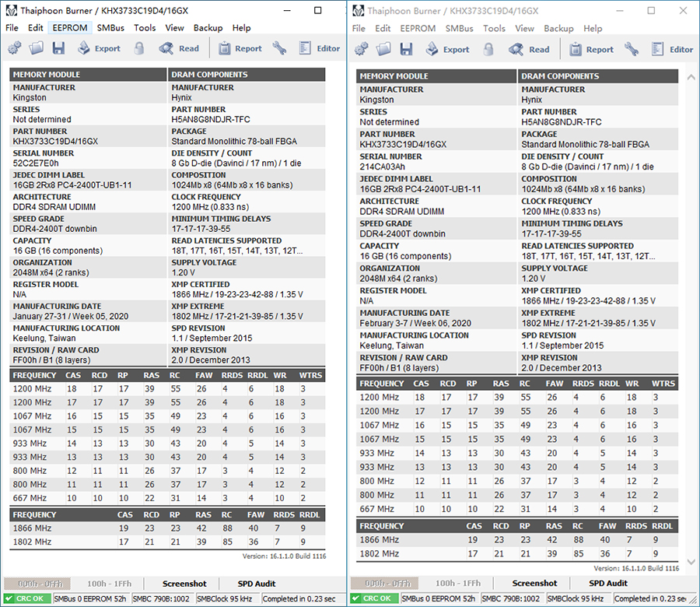Click the gear settings icon in right window

point(362,49)
